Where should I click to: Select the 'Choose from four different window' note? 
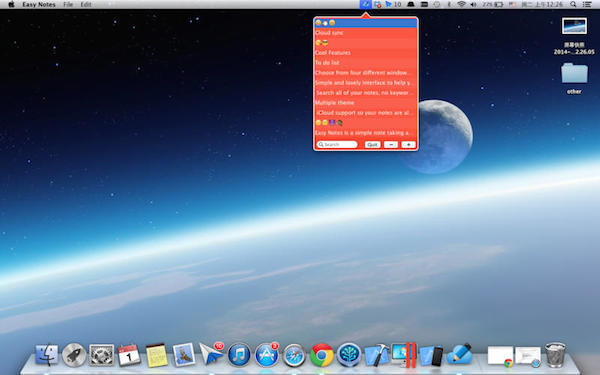tap(365, 72)
